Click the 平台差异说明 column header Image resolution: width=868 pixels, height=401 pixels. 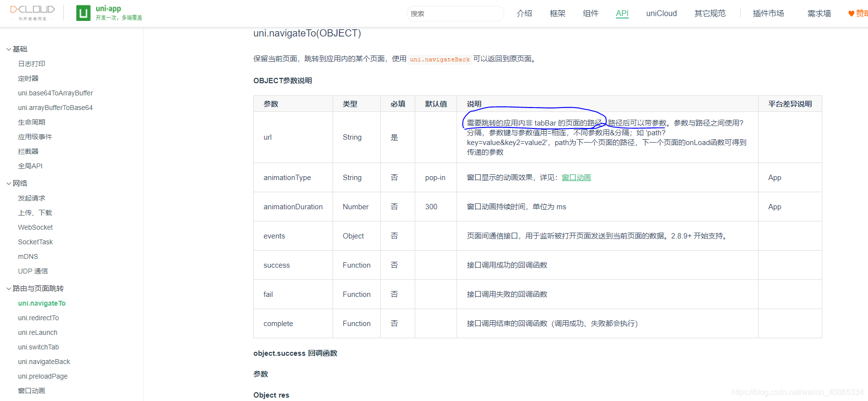[790, 104]
